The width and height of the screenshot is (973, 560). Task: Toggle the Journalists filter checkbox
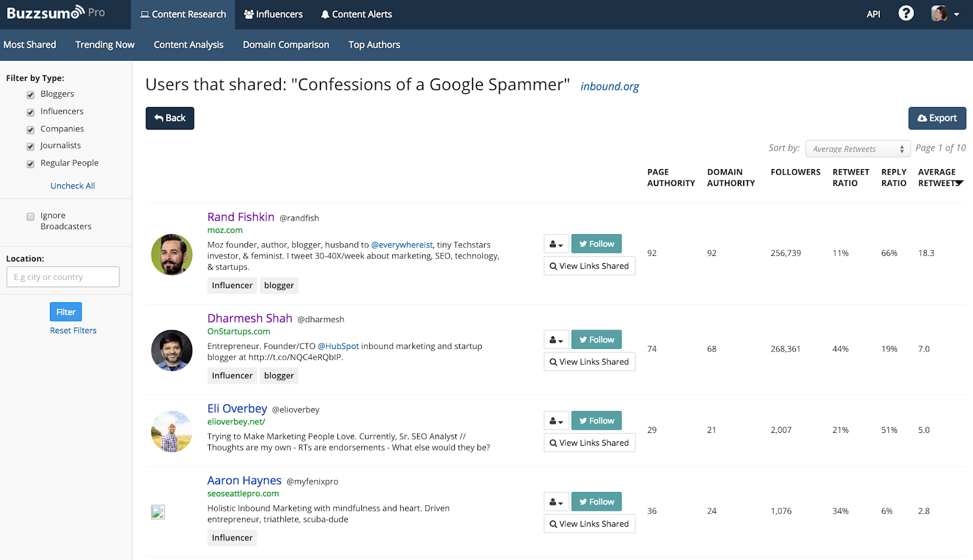point(30,147)
